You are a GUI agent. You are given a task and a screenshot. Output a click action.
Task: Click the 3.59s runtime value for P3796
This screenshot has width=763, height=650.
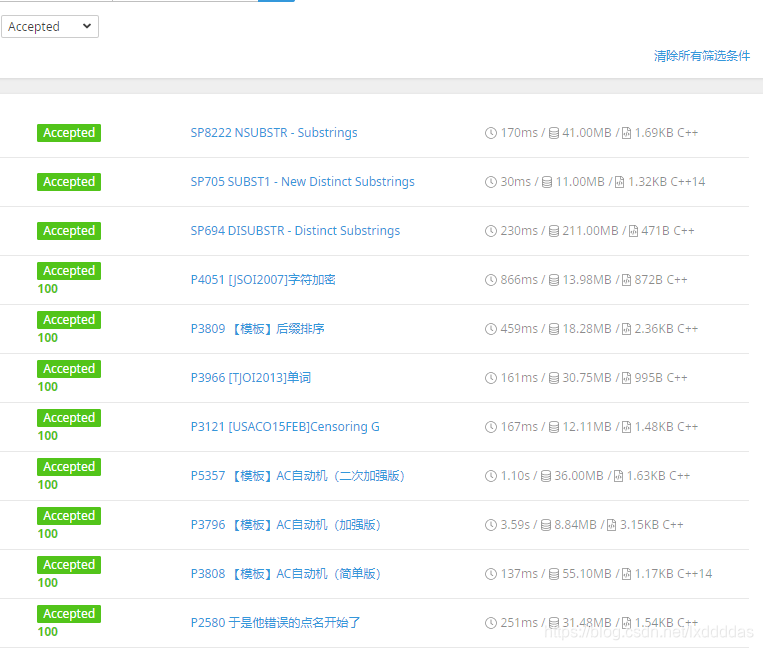click(x=515, y=525)
